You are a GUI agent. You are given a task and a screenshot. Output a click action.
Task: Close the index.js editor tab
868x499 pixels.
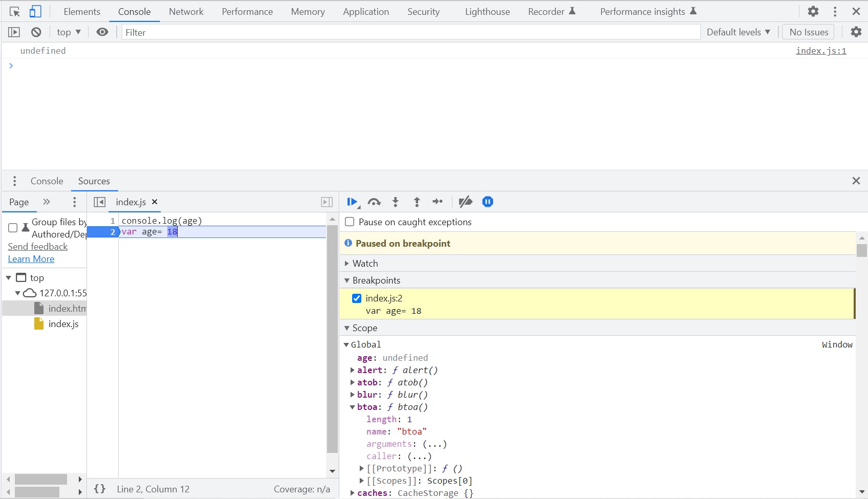tap(155, 202)
